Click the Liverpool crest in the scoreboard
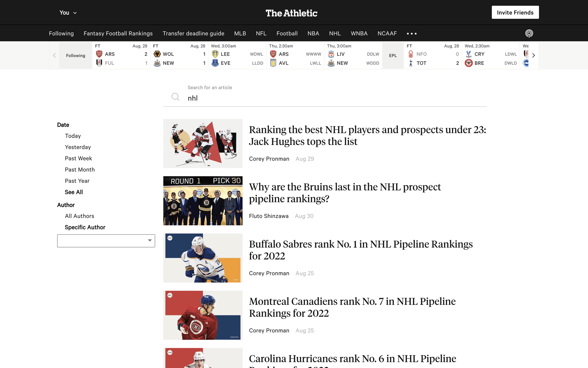 click(331, 54)
